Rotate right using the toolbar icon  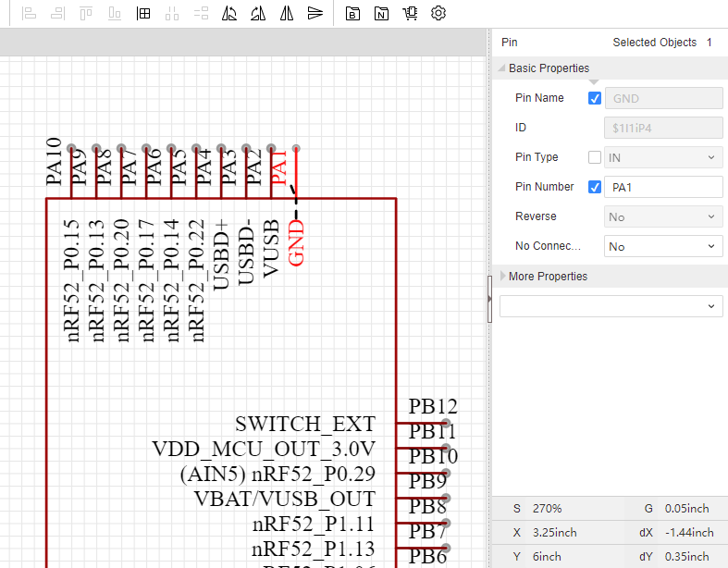258,14
